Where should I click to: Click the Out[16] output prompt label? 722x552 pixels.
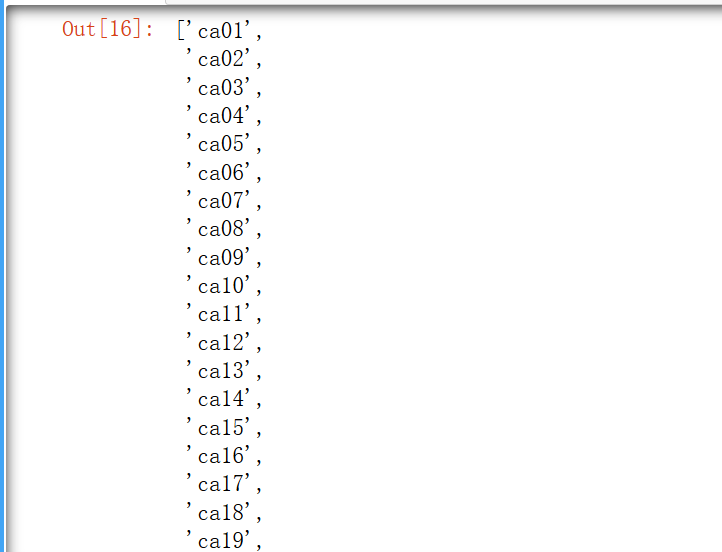point(107,29)
